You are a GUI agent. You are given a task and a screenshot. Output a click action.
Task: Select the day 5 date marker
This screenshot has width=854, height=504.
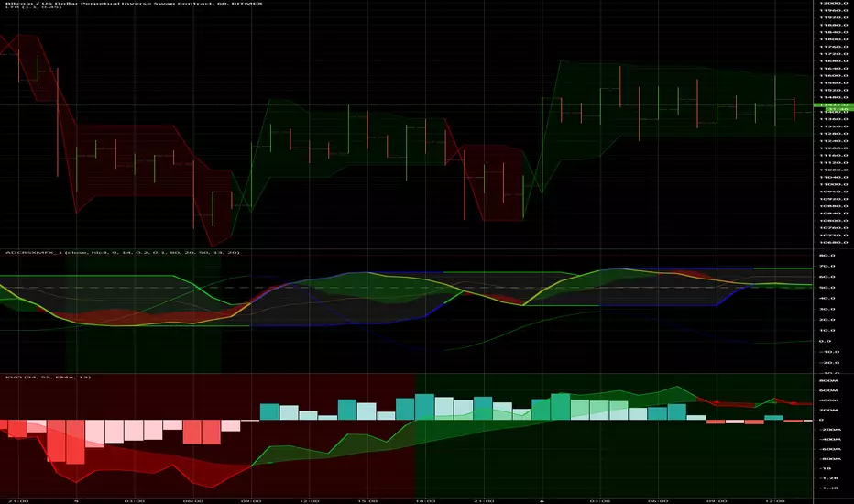pos(76,500)
